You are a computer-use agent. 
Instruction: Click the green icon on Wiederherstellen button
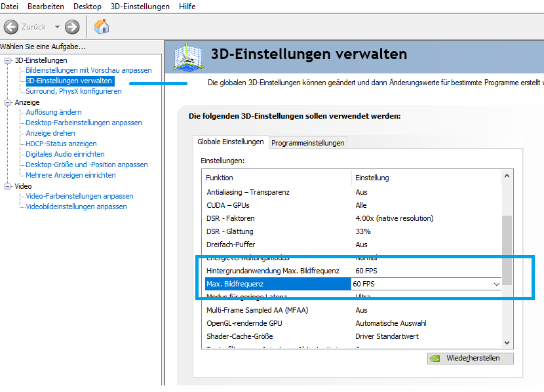pyautogui.click(x=435, y=358)
